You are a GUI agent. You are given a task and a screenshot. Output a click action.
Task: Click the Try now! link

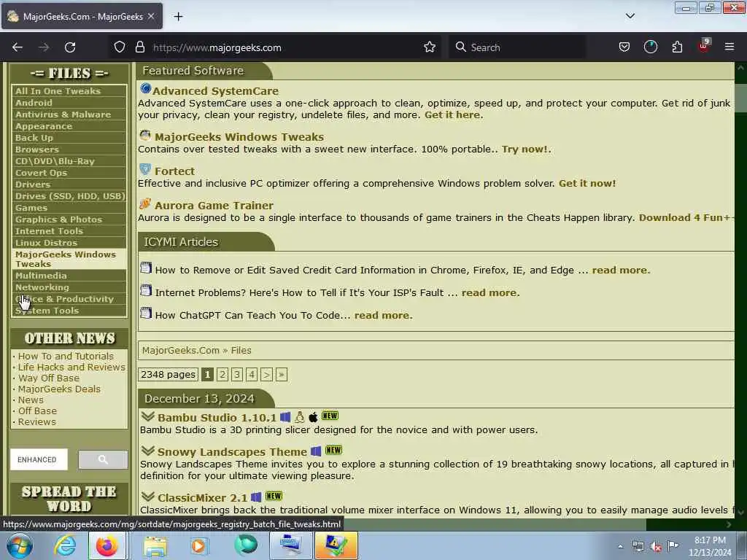(x=525, y=149)
